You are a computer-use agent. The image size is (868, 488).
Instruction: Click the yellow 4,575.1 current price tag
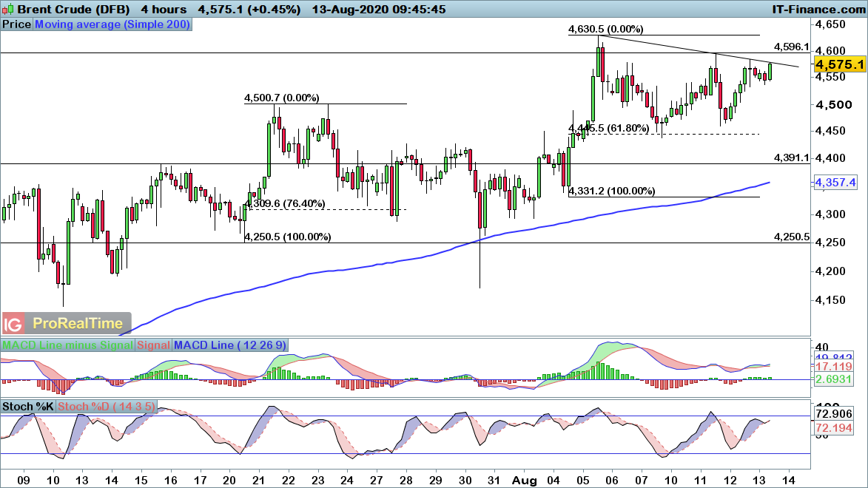[839, 65]
